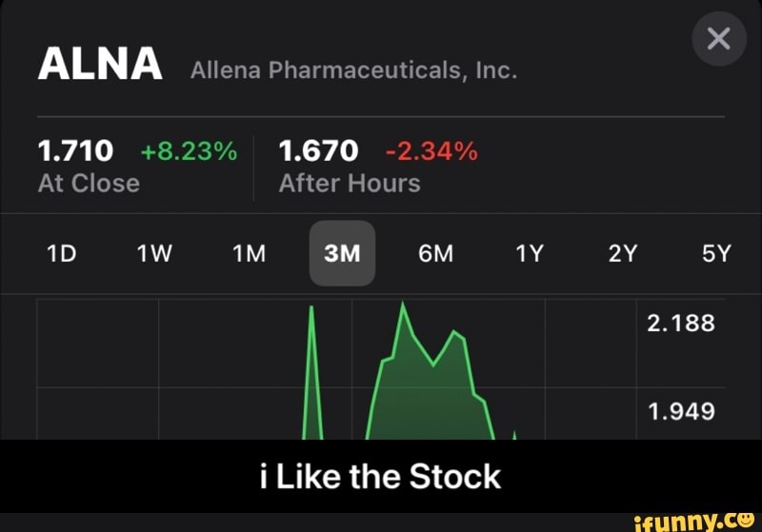762x532 pixels.
Task: Click the 1.670 after hours price
Action: 318,150
